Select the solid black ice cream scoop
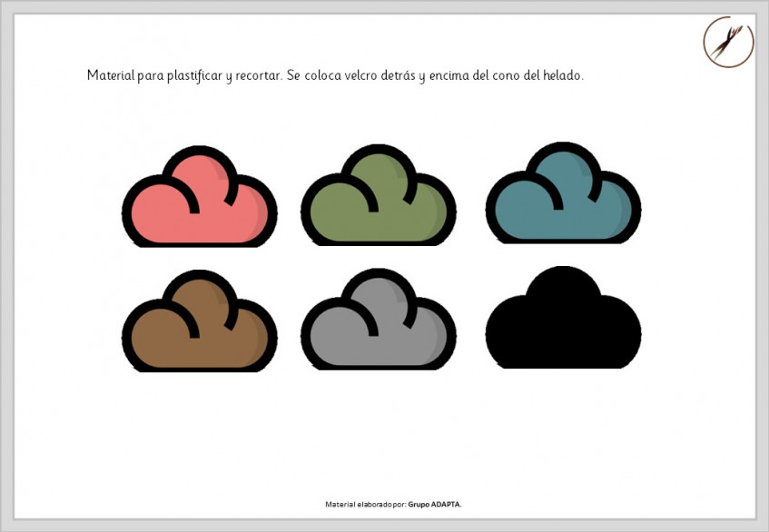This screenshot has width=769, height=532. pyautogui.click(x=564, y=317)
